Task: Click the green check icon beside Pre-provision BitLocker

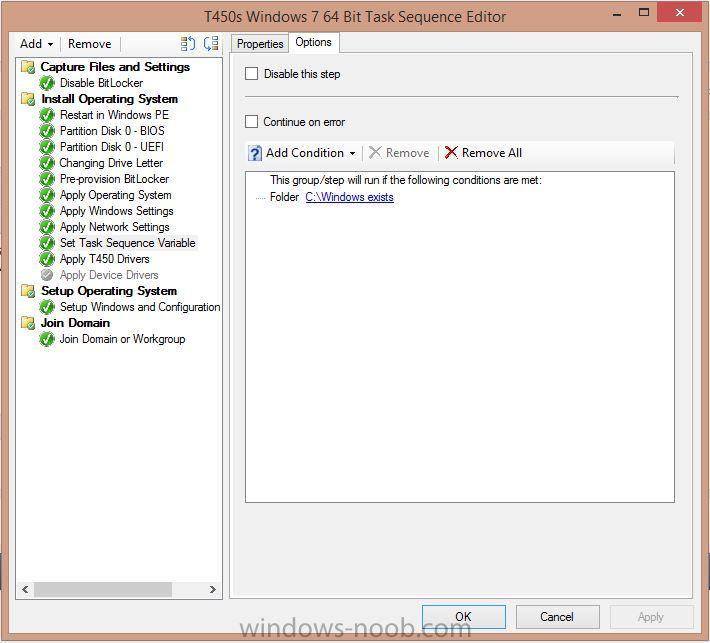Action: point(47,179)
